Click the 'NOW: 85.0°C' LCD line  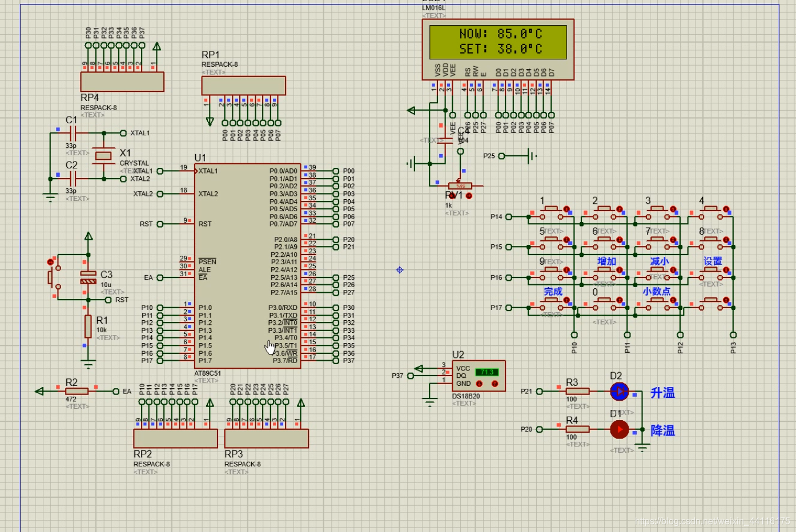coord(501,34)
